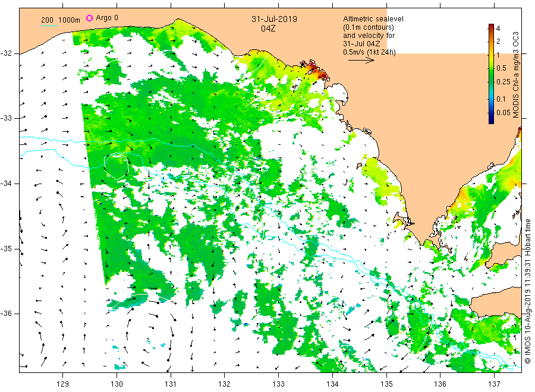Click longitude axis label 130
Viewport: 535px width, 392px height.
pos(117,384)
